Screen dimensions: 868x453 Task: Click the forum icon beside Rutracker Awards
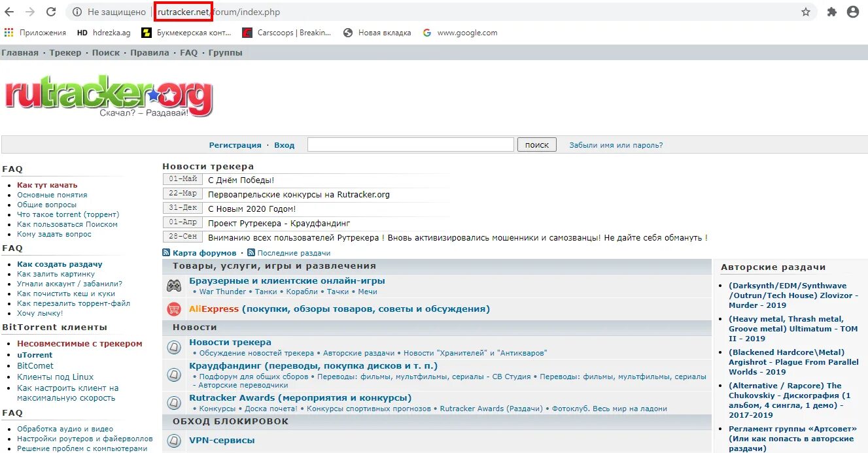point(174,403)
